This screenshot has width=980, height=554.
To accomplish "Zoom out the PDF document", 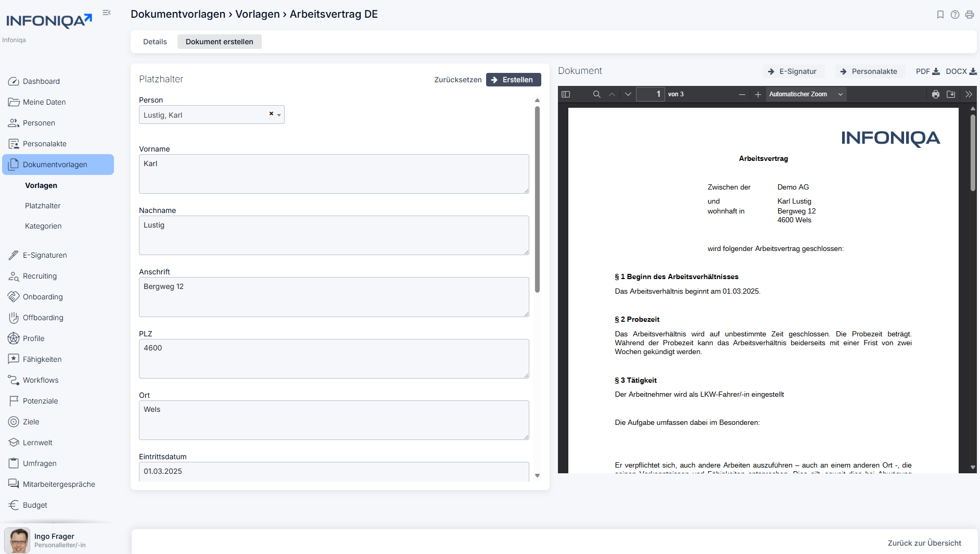I will point(742,94).
